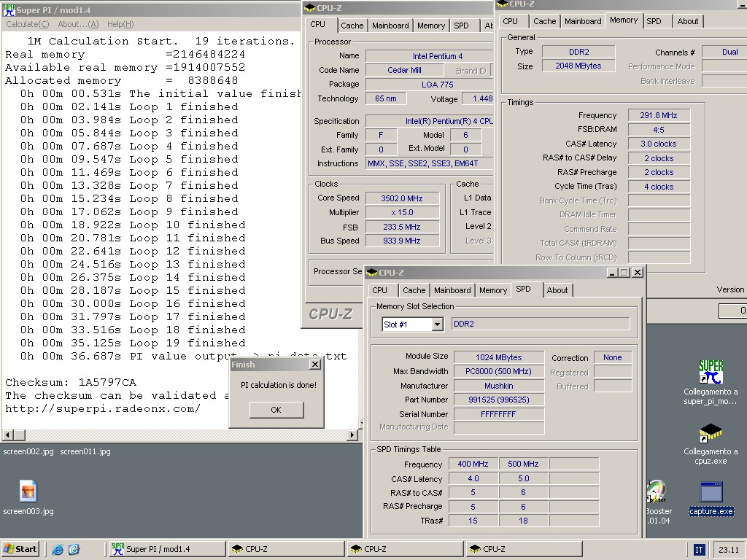Click the Serial Number value FFFFFFFF
This screenshot has width=747, height=560.
[x=499, y=414]
